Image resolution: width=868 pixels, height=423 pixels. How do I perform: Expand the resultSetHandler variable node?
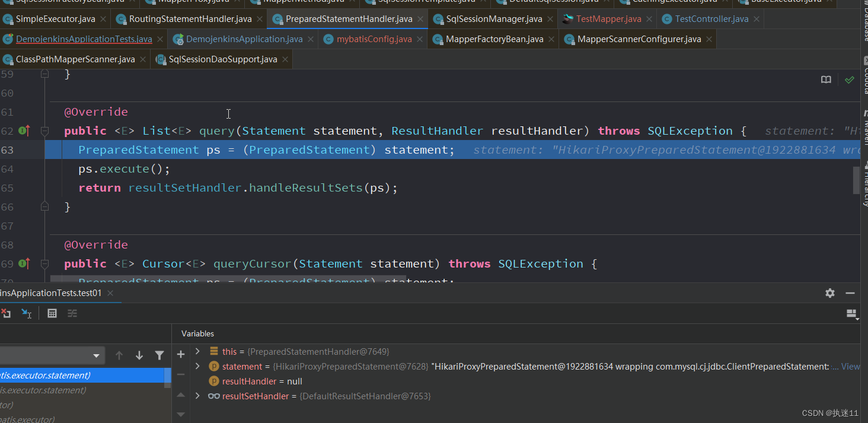click(197, 396)
